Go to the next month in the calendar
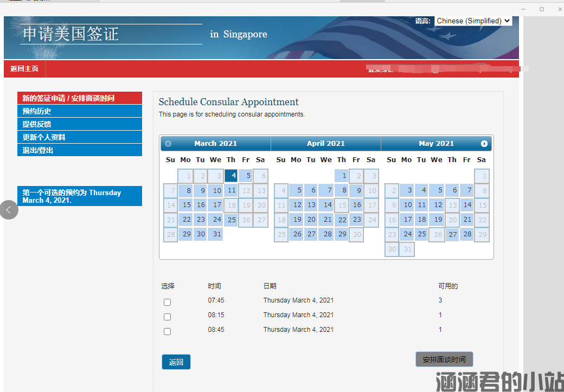 [x=484, y=144]
